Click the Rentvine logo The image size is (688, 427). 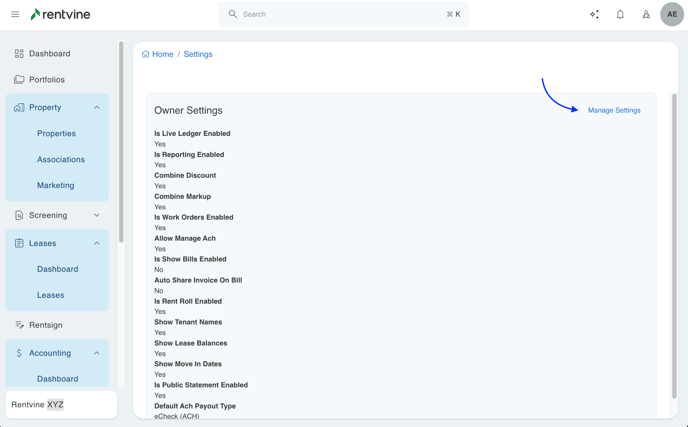(62, 15)
